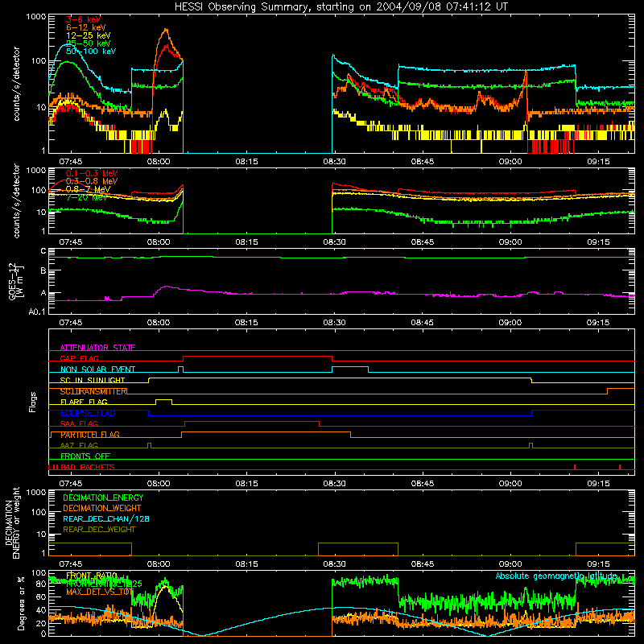Click the green FRONT_RATIO_1225 legend label
This screenshot has height=644, width=644.
(104, 584)
